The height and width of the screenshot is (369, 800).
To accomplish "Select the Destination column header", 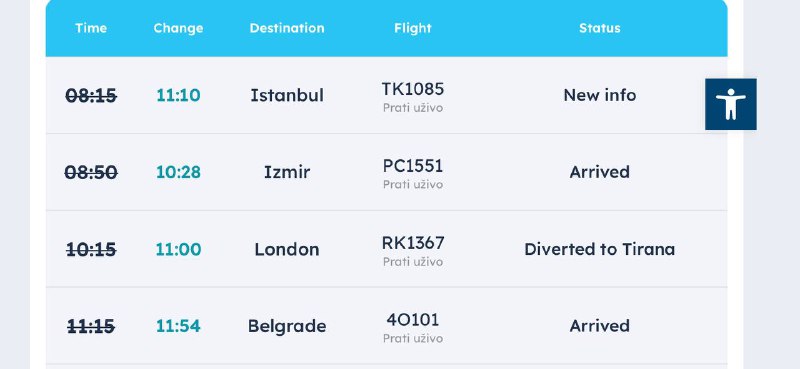I will click(x=287, y=28).
